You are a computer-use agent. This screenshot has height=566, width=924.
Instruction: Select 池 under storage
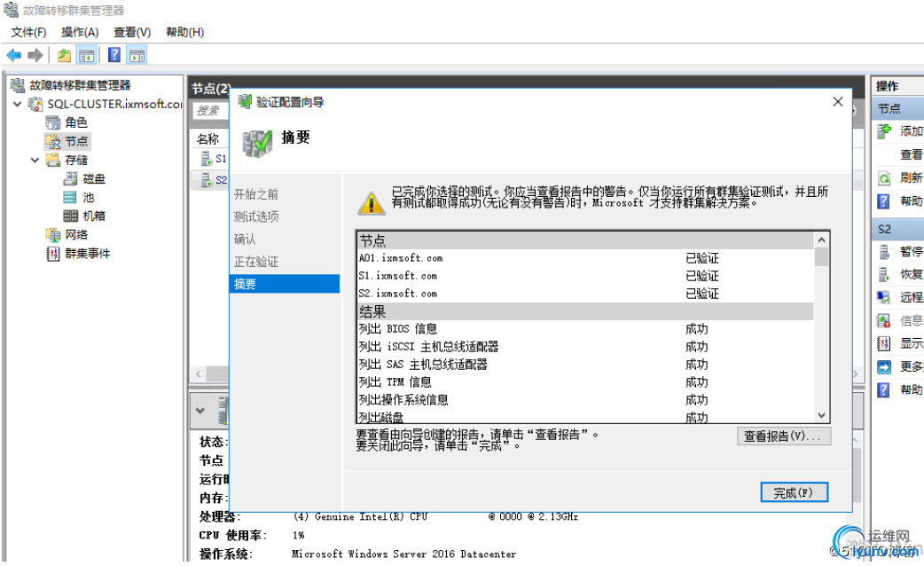click(x=89, y=198)
